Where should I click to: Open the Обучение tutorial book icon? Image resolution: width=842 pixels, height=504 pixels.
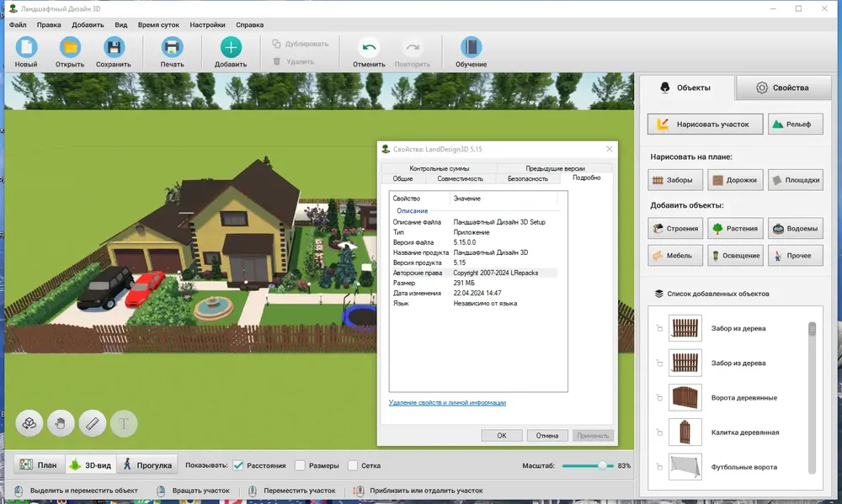pyautogui.click(x=471, y=47)
